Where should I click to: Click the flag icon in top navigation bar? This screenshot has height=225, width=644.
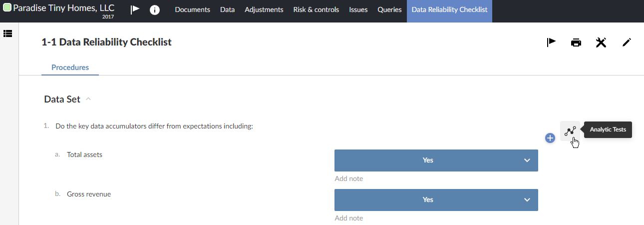click(x=135, y=9)
